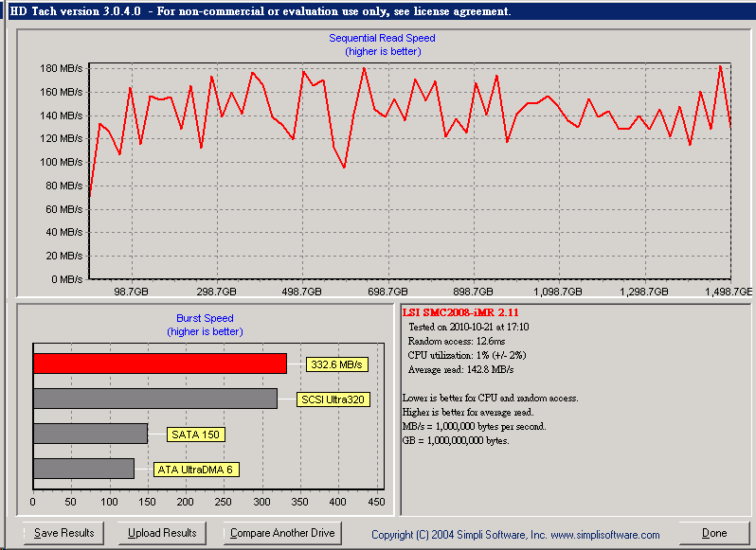The image size is (756, 550).
Task: Click the 180 MB/s axis label
Action: point(61,69)
